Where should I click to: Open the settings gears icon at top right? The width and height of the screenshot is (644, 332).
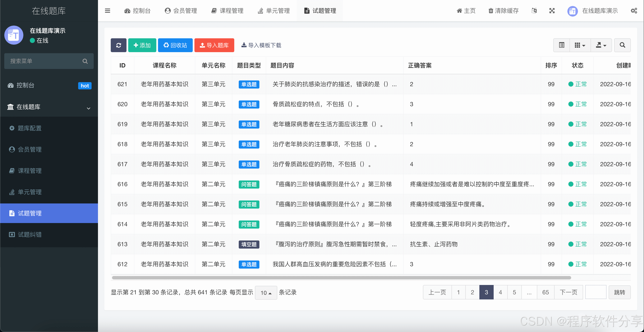click(x=634, y=11)
